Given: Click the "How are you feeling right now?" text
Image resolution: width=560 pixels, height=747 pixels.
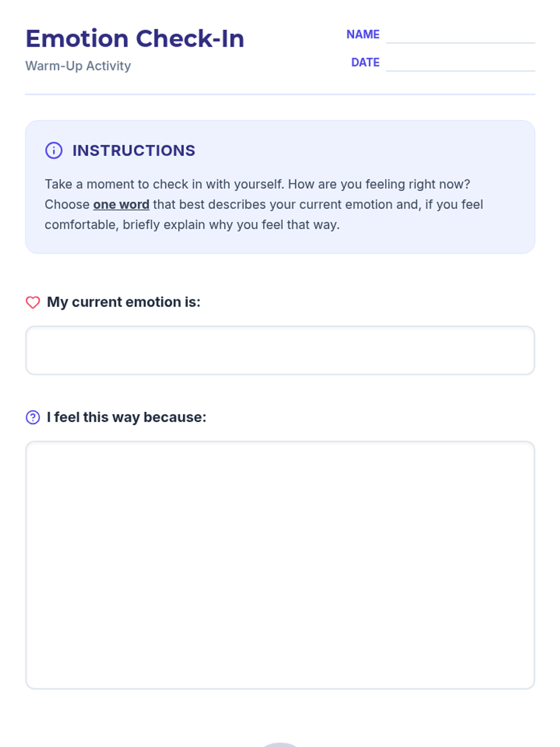Looking at the screenshot, I should (379, 184).
